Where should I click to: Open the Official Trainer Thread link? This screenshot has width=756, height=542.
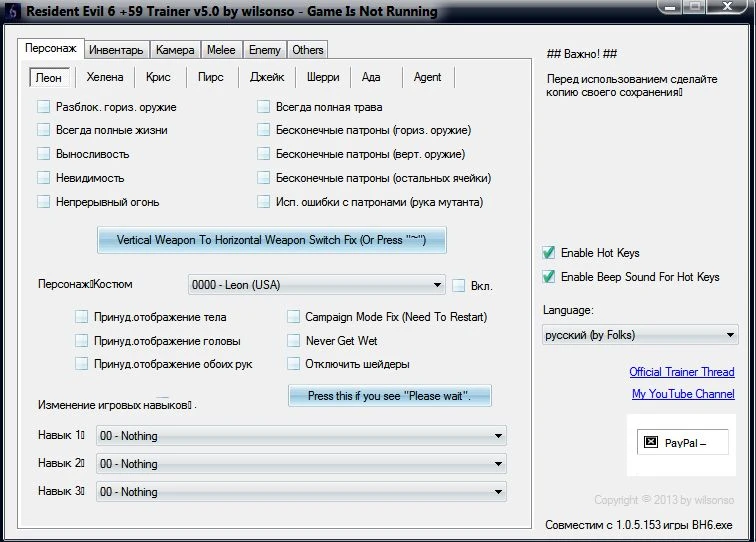(x=681, y=372)
